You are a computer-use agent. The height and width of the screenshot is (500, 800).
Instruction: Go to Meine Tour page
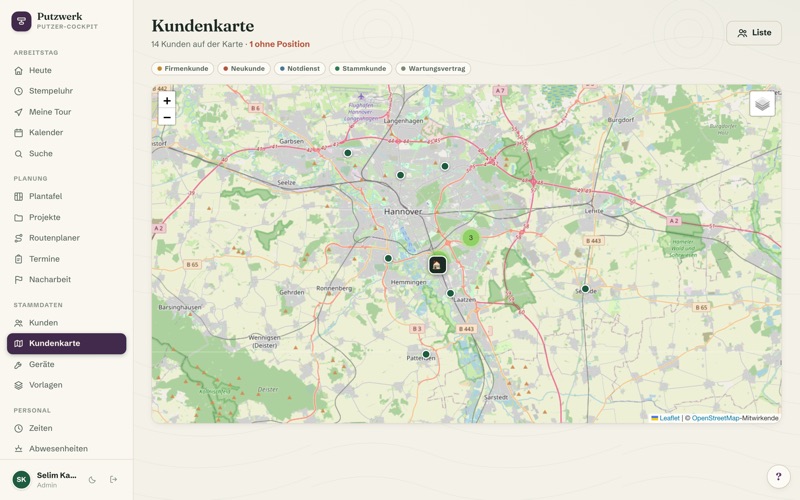(66, 112)
